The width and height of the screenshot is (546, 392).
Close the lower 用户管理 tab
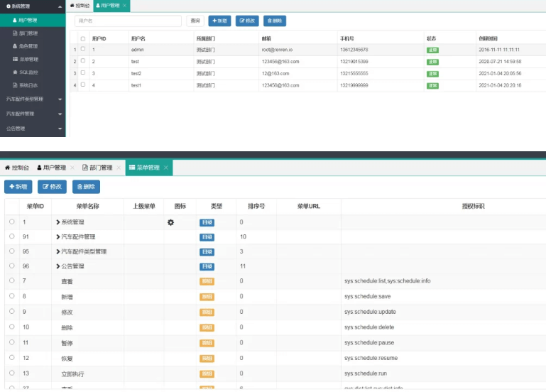point(72,168)
